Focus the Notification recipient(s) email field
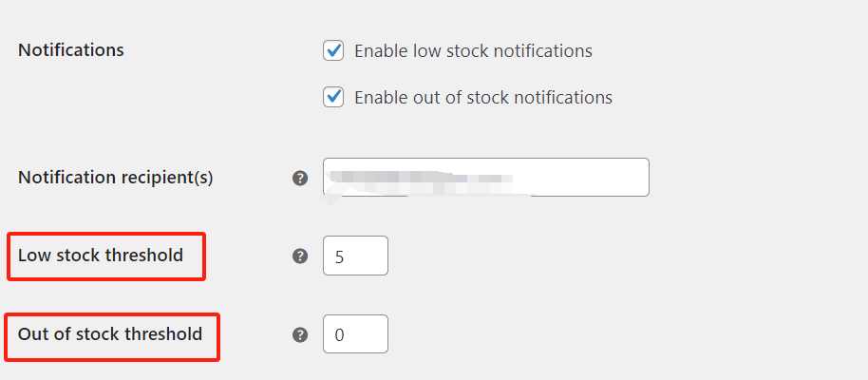The image size is (868, 380). 485,178
